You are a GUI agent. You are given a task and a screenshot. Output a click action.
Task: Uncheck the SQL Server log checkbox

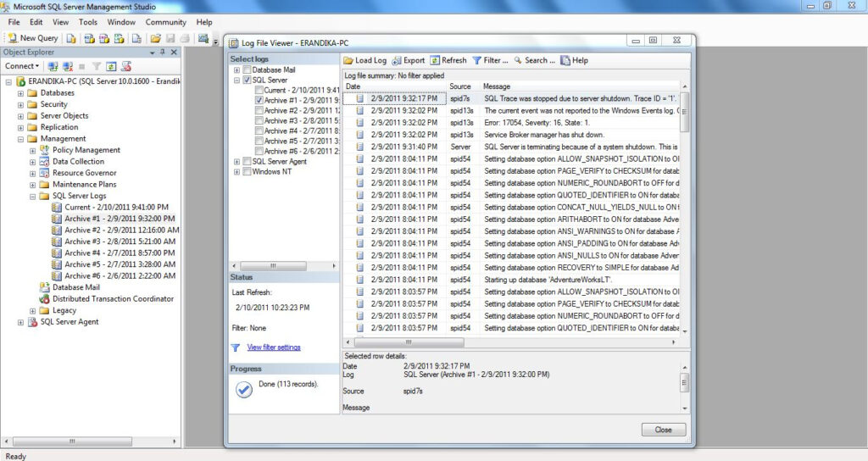tap(247, 81)
